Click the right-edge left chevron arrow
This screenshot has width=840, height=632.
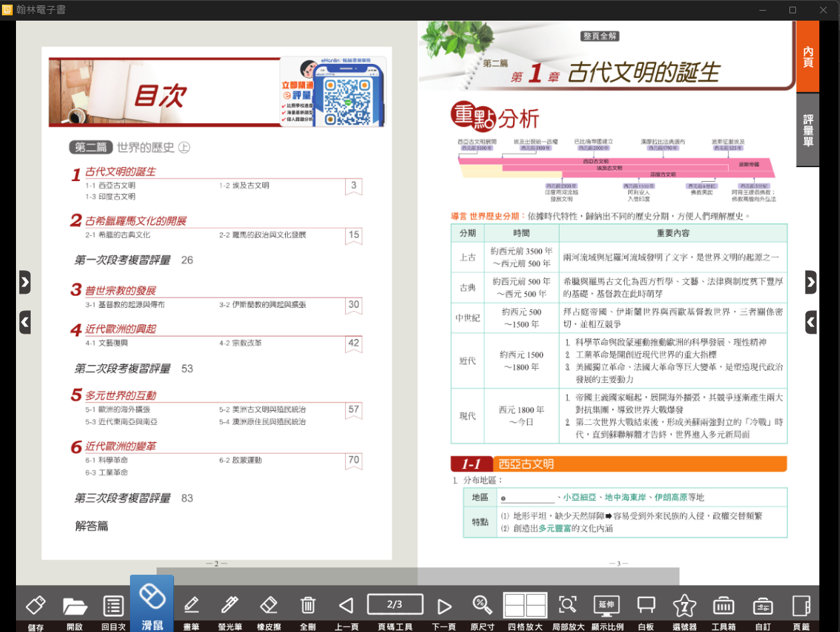(x=811, y=322)
